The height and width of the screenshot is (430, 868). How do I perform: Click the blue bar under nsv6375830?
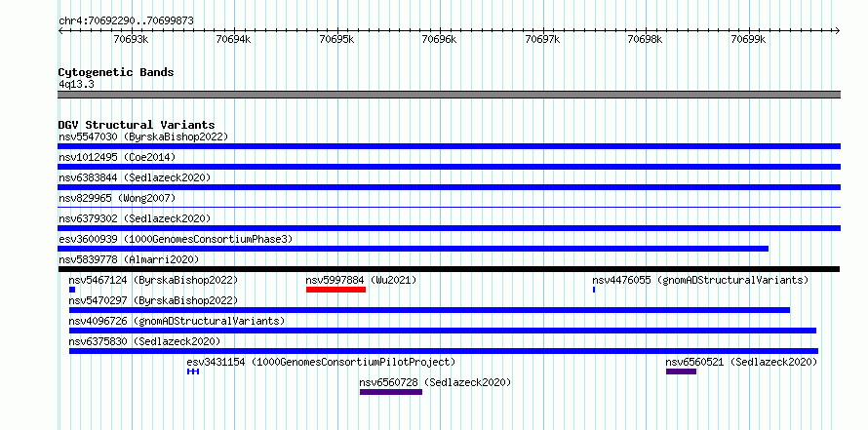[444, 351]
